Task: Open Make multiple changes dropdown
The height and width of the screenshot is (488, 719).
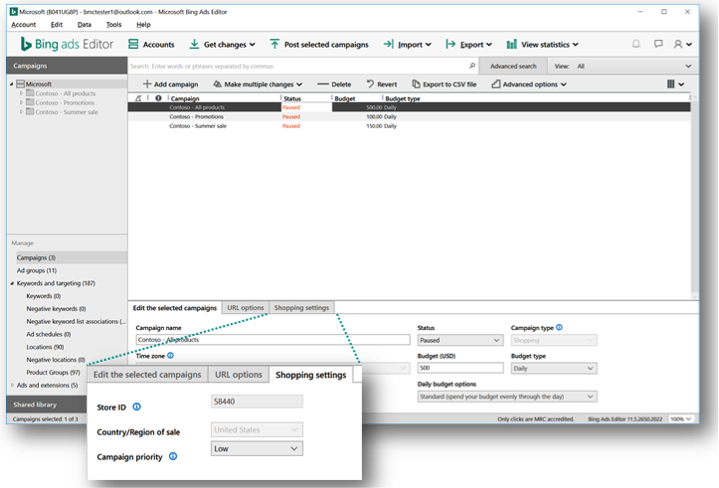Action: [x=258, y=84]
